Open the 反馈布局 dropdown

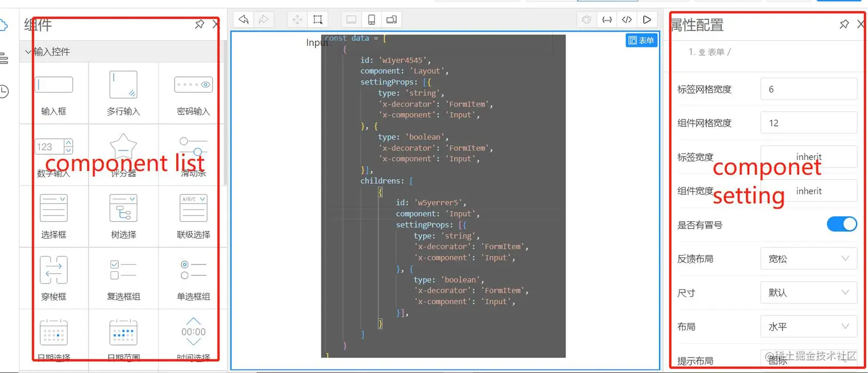(808, 259)
